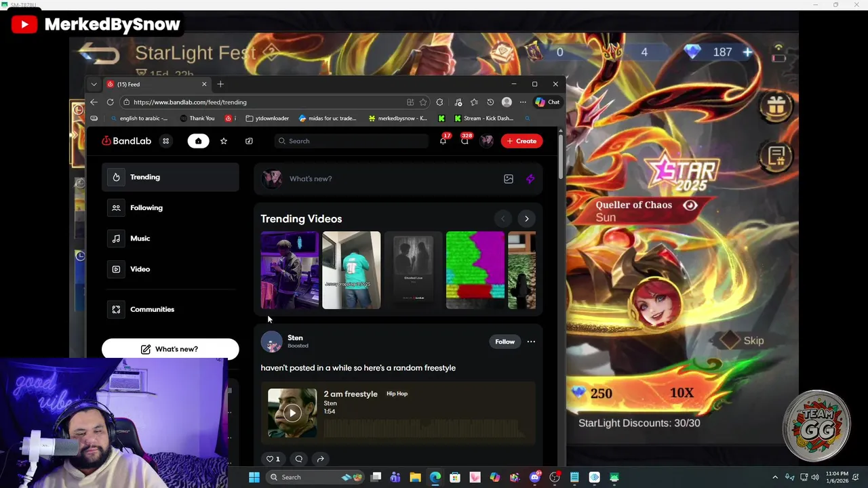Click the star Explore icon in BandLab header
The height and width of the screenshot is (488, 868).
[224, 141]
